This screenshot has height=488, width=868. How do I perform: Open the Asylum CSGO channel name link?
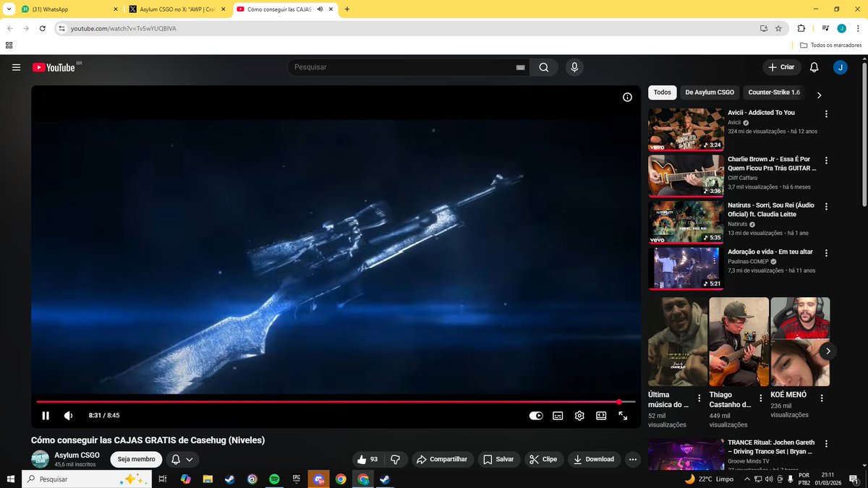(77, 455)
